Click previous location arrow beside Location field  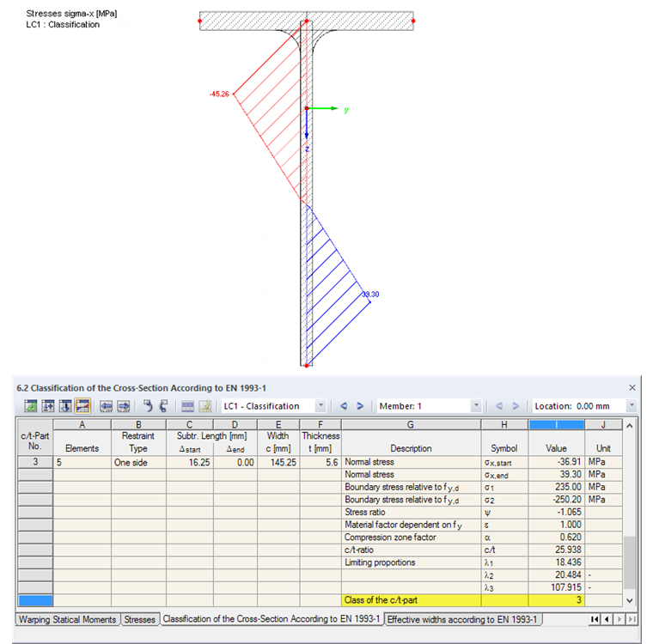(499, 406)
